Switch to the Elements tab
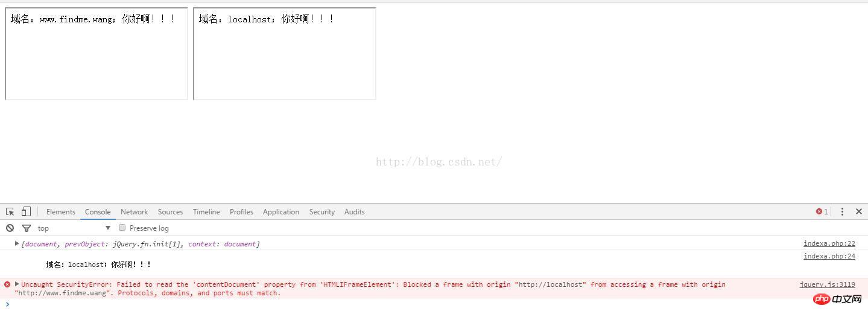Viewport: 868px width, 311px height. [61, 212]
